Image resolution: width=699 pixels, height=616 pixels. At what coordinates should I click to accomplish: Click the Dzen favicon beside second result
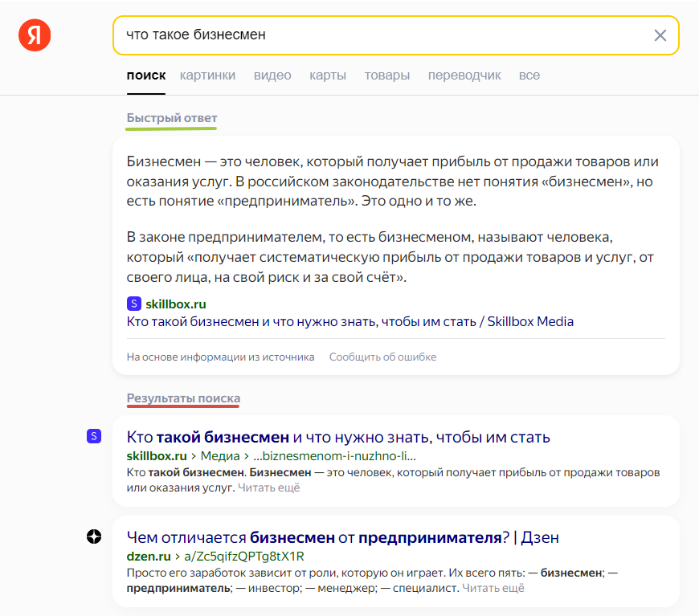[94, 536]
